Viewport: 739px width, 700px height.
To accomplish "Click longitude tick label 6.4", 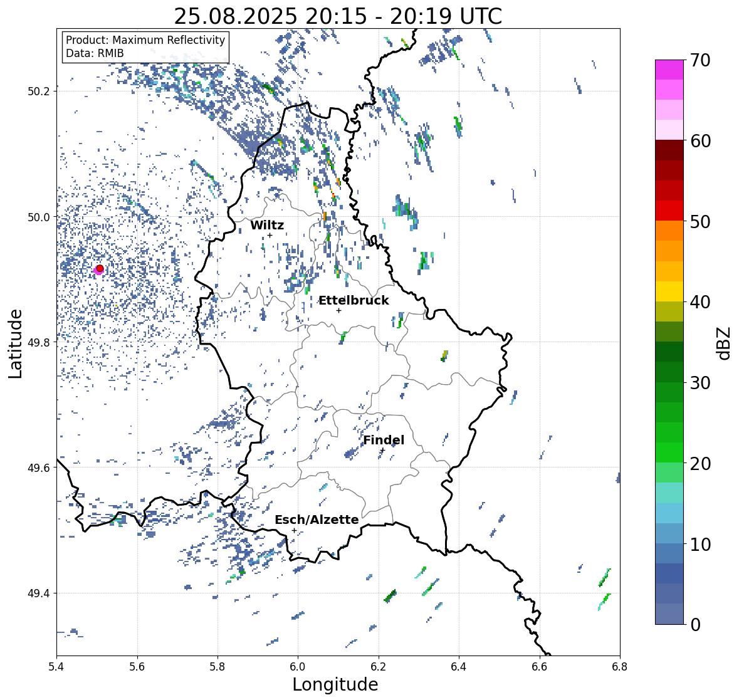I will [459, 666].
